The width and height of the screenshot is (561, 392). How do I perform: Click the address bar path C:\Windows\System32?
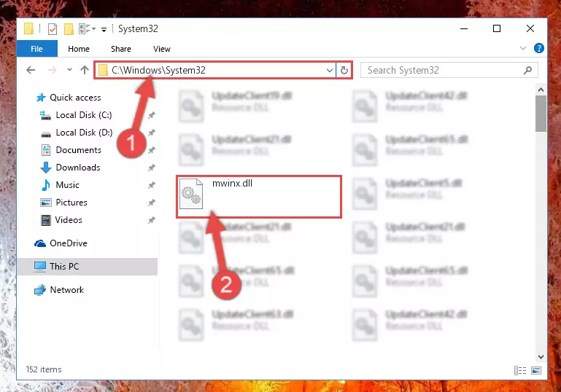[158, 70]
